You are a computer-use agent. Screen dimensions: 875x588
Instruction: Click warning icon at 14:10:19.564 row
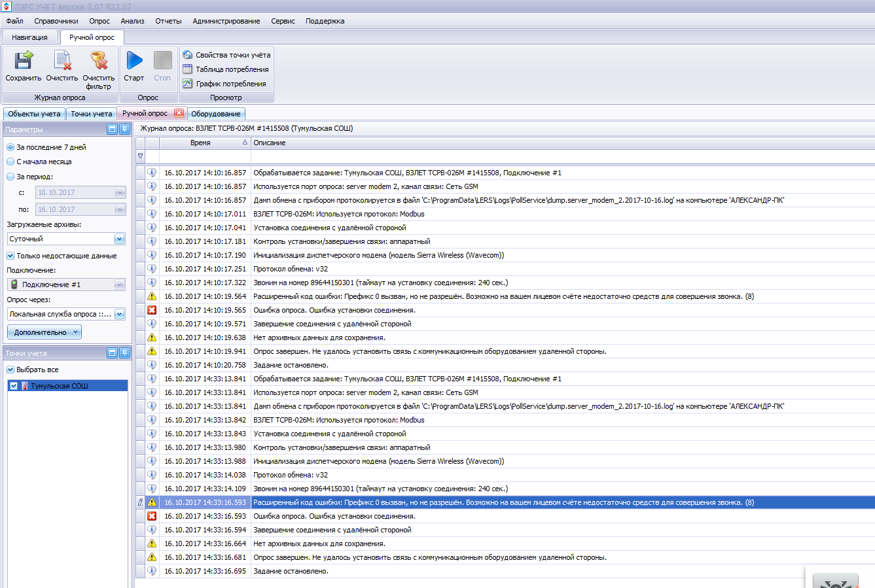(152, 296)
